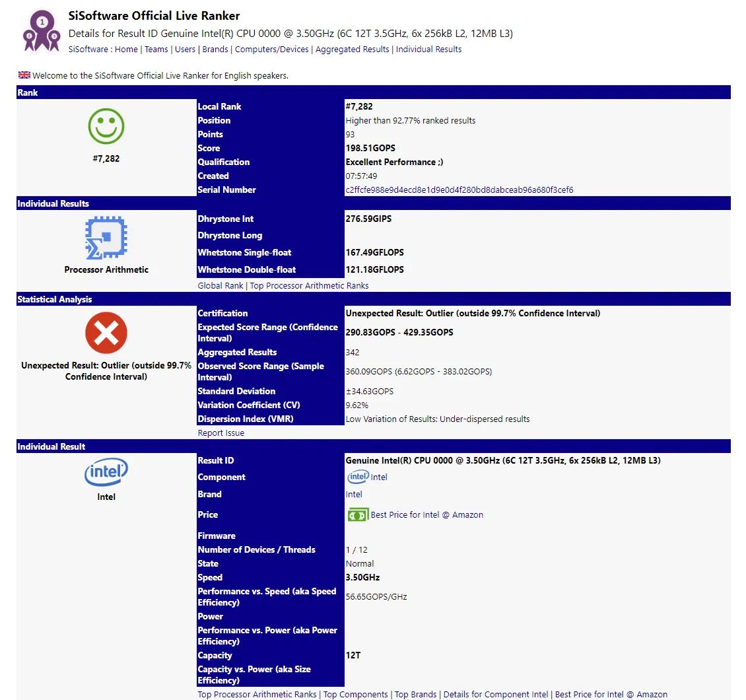Open the Global Rank link
Image resolution: width=746 pixels, height=700 pixels.
point(220,285)
